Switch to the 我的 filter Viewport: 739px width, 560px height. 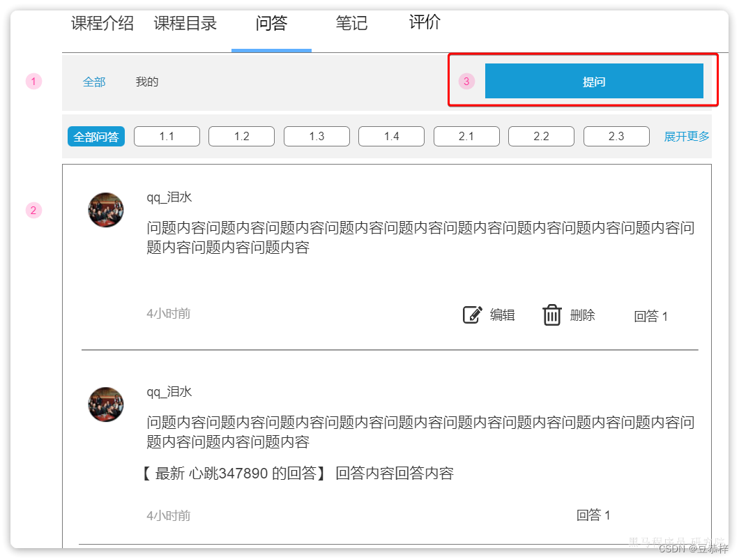click(146, 82)
